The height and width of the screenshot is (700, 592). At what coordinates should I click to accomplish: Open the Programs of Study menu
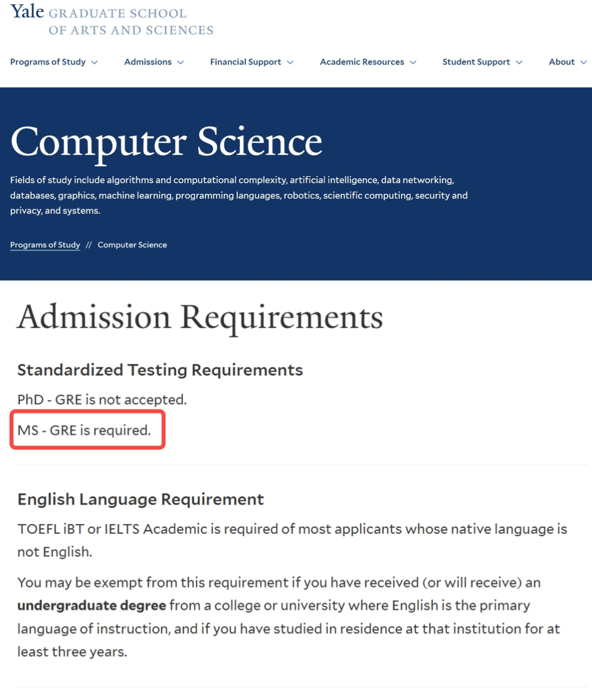(x=54, y=62)
